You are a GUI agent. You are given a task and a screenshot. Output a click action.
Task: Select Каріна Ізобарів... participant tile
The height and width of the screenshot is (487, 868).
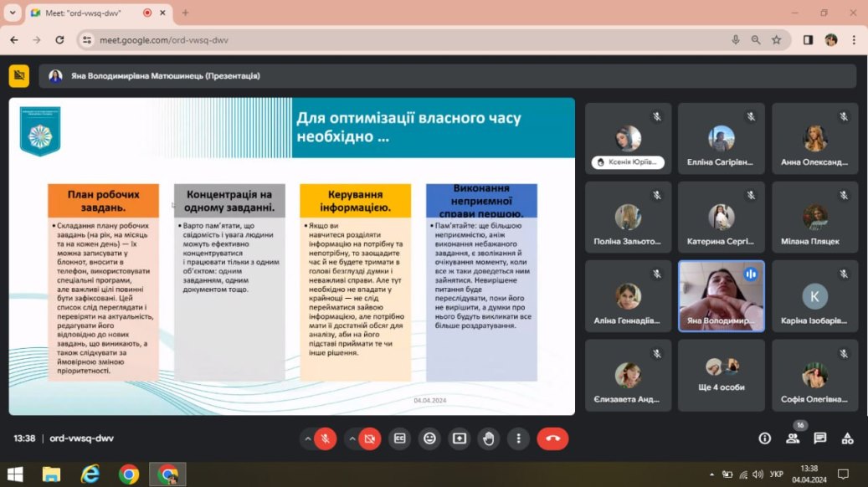pos(814,296)
